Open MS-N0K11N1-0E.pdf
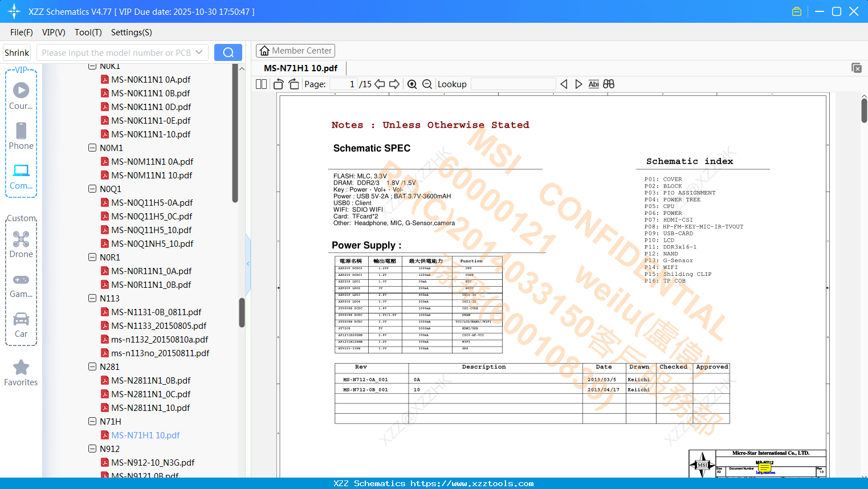 (x=145, y=120)
